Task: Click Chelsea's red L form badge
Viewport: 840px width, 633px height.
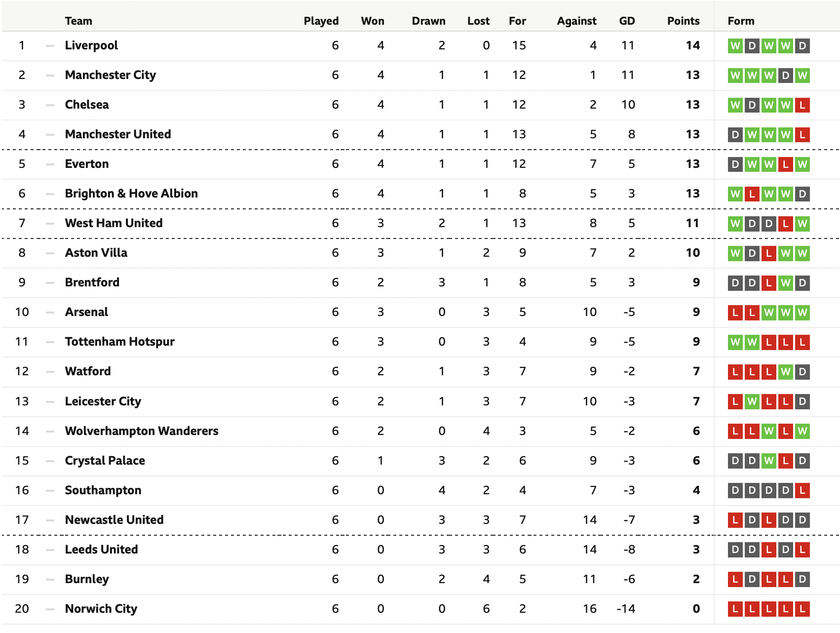Action: pos(802,105)
